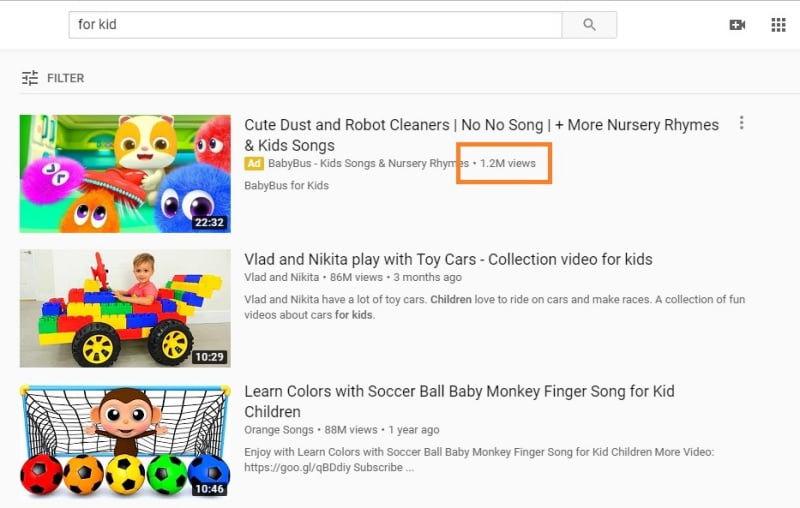Visit the BabyBus Kids Songs channel link
Screen dimensions: 800x508
coord(368,163)
